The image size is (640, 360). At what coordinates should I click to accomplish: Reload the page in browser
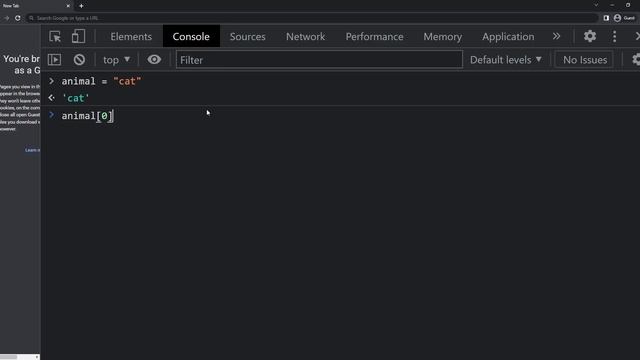(x=18, y=18)
